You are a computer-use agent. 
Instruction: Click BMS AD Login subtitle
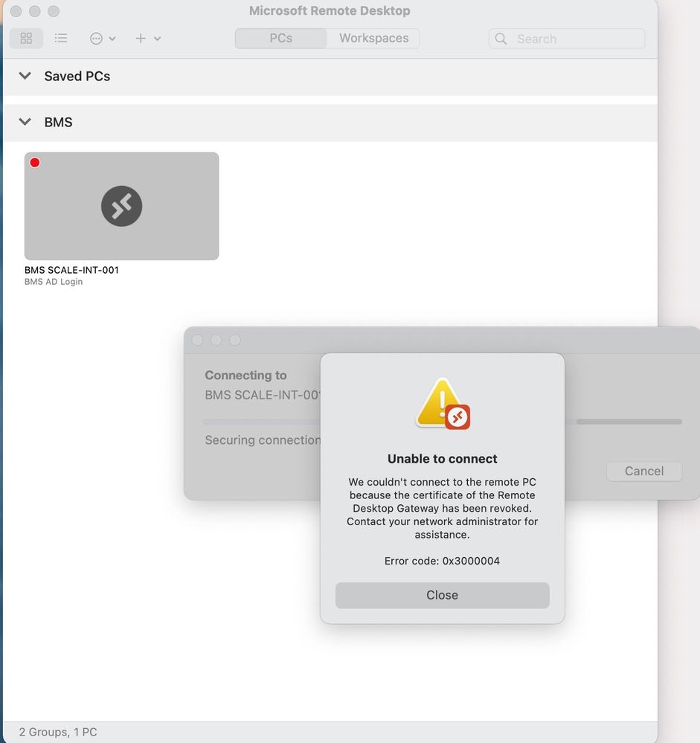click(54, 281)
